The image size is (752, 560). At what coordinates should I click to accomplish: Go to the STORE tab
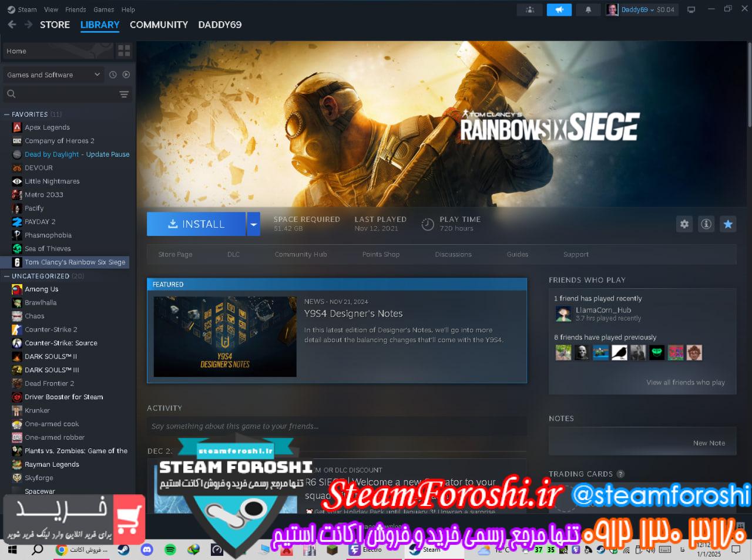55,25
